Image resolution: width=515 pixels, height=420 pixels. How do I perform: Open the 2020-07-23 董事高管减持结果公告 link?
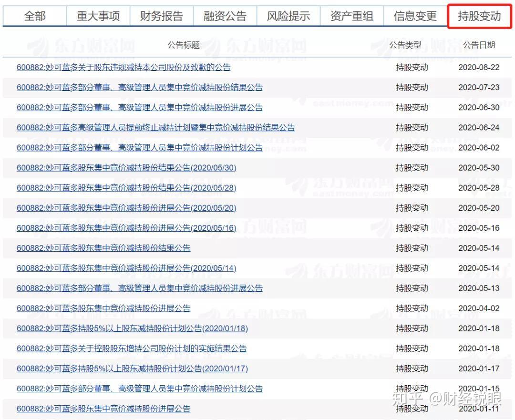pyautogui.click(x=140, y=87)
